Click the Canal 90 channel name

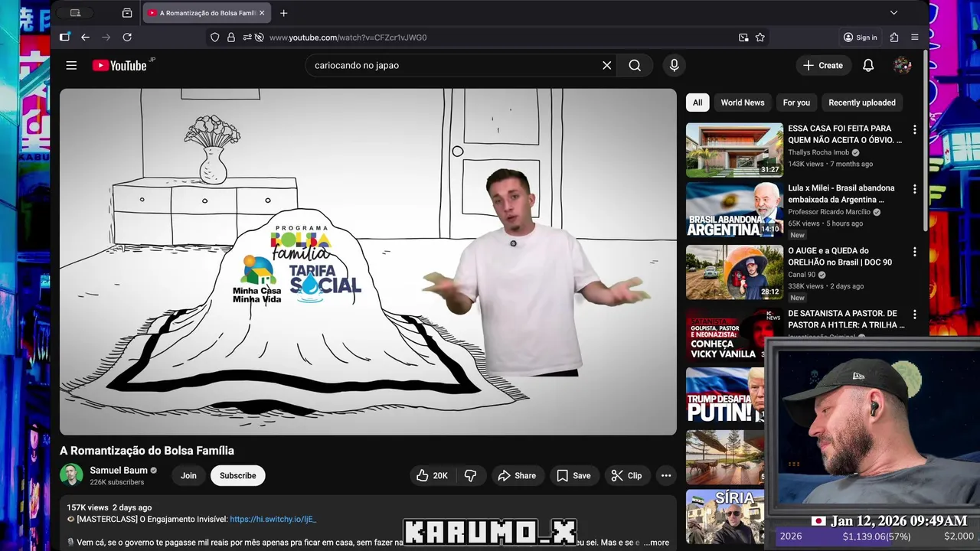(802, 275)
